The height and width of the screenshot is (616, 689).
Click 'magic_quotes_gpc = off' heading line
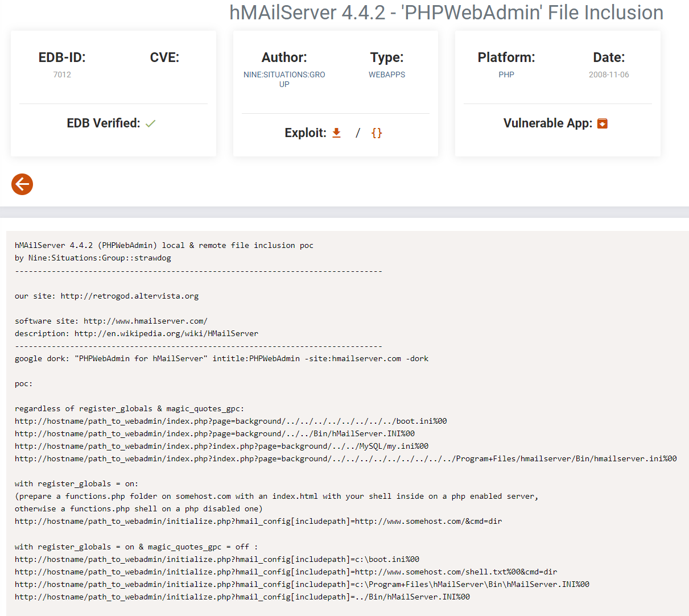pos(137,547)
